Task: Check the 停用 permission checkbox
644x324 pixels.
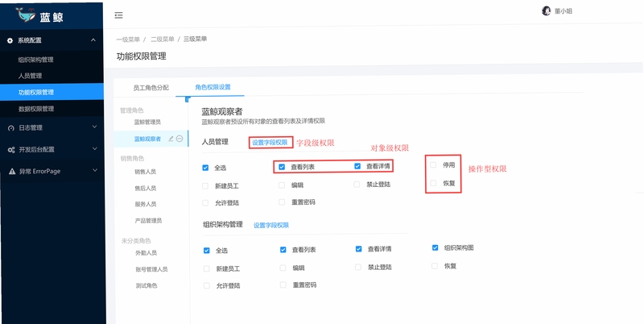Action: pyautogui.click(x=433, y=165)
